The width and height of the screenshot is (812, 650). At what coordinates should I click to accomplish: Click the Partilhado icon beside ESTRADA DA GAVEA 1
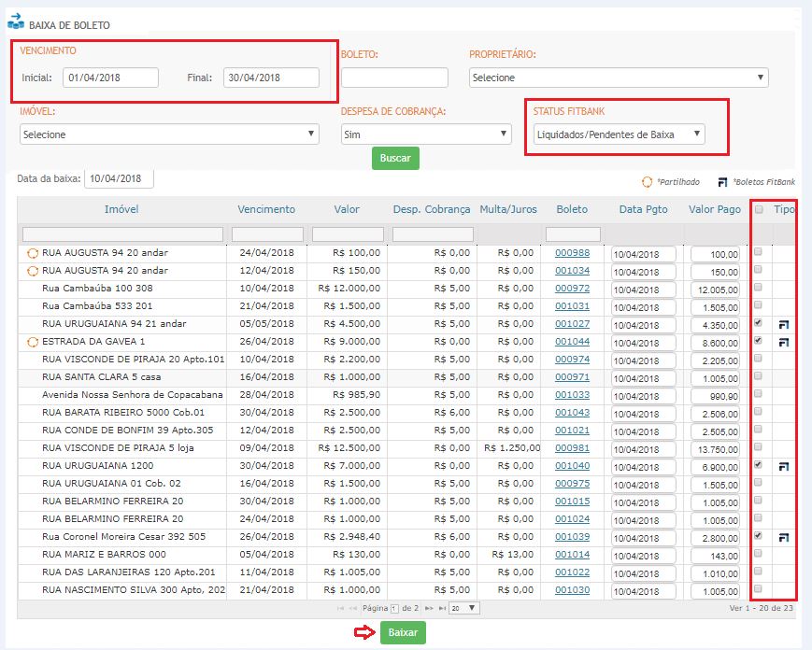34,342
